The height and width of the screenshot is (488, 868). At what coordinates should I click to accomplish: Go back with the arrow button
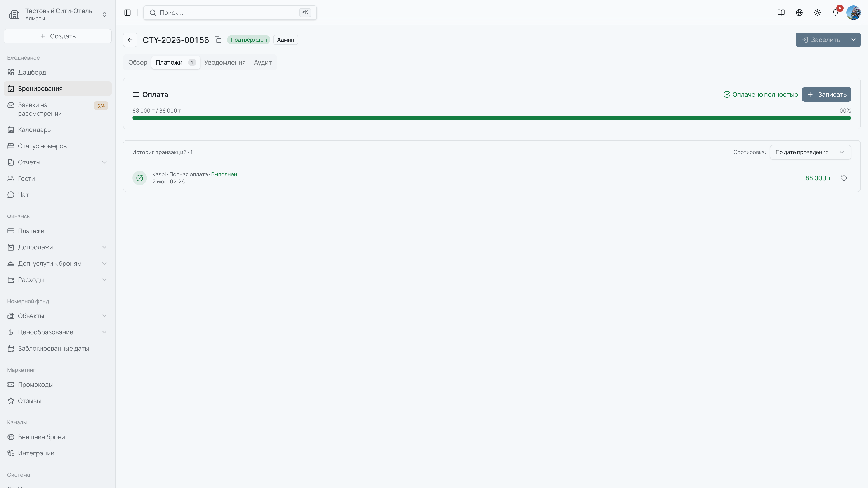coord(130,40)
